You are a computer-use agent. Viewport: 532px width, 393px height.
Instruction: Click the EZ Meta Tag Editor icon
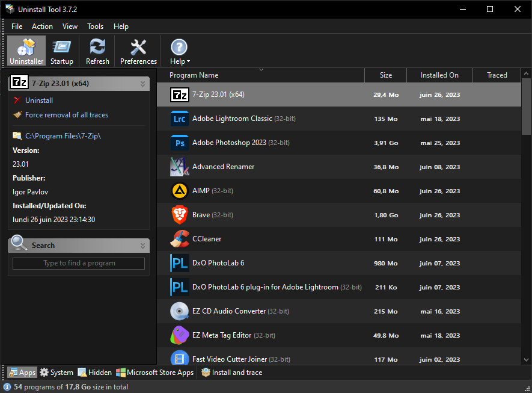[x=180, y=335]
